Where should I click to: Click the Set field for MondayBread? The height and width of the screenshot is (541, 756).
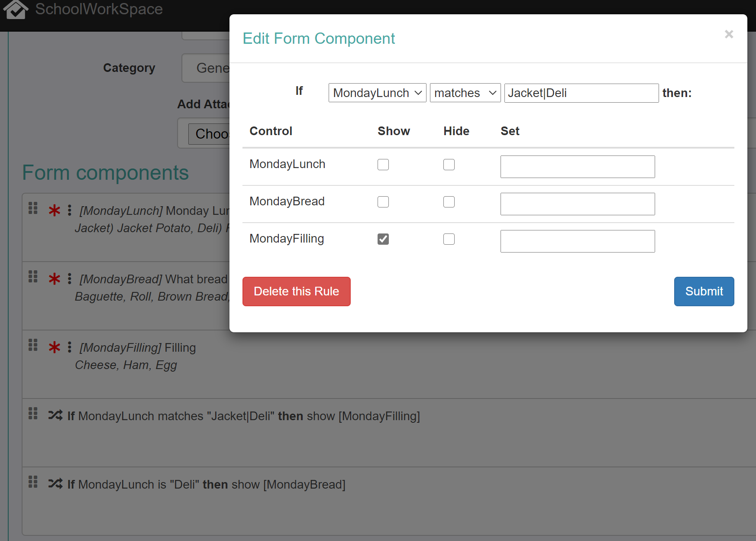point(577,204)
